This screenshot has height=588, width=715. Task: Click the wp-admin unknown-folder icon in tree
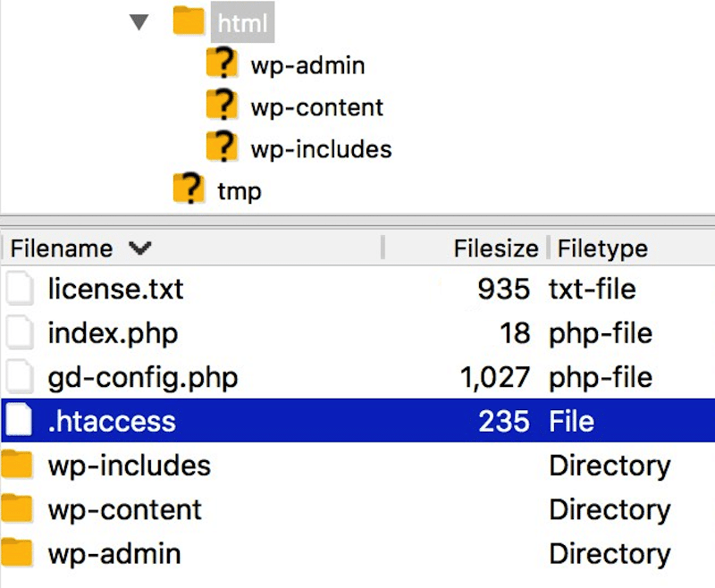point(222,63)
